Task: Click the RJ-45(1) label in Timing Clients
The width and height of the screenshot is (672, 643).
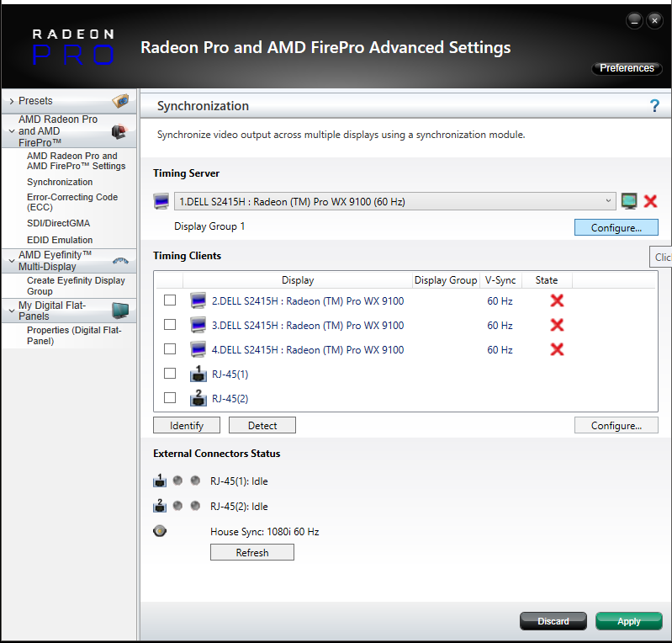Action: pyautogui.click(x=230, y=374)
